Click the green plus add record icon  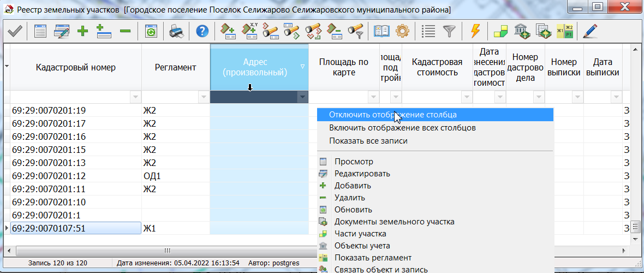click(x=83, y=31)
